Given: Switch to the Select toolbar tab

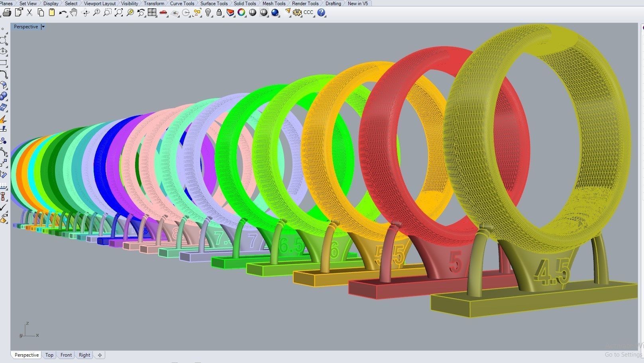Looking at the screenshot, I should pos(71,3).
